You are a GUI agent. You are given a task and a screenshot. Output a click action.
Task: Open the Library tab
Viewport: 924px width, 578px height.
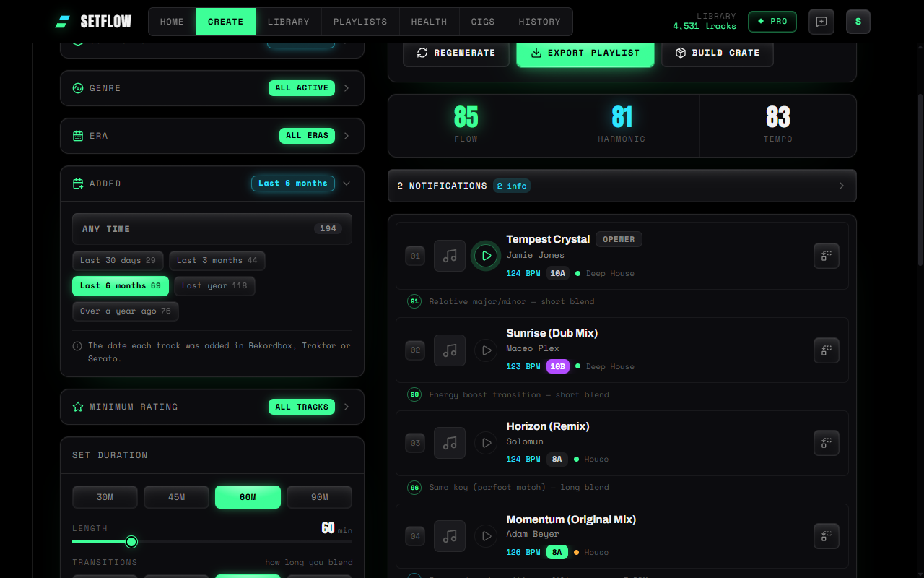(289, 22)
